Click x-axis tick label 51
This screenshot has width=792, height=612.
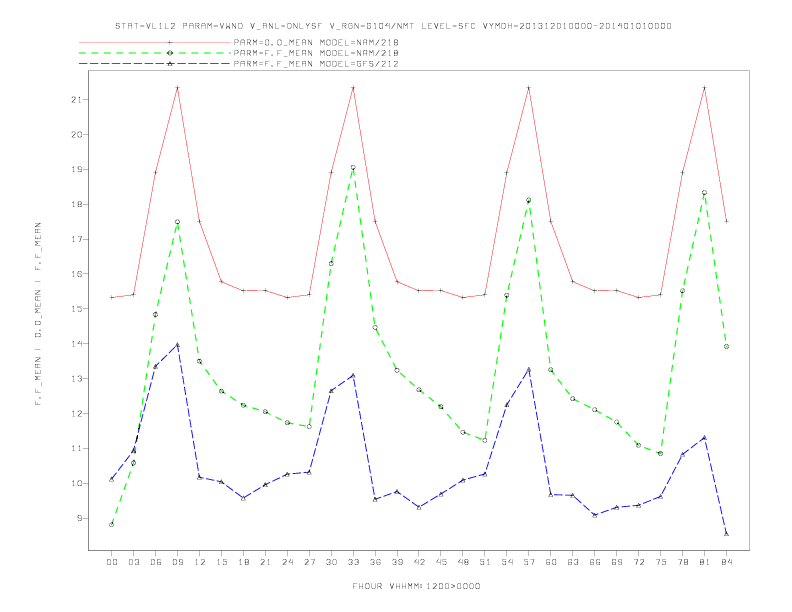point(485,562)
